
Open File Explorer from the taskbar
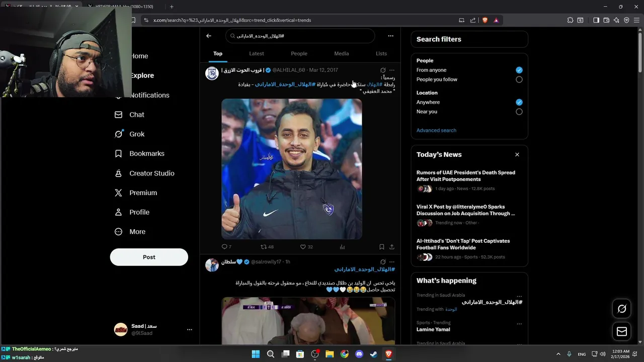tap(330, 354)
